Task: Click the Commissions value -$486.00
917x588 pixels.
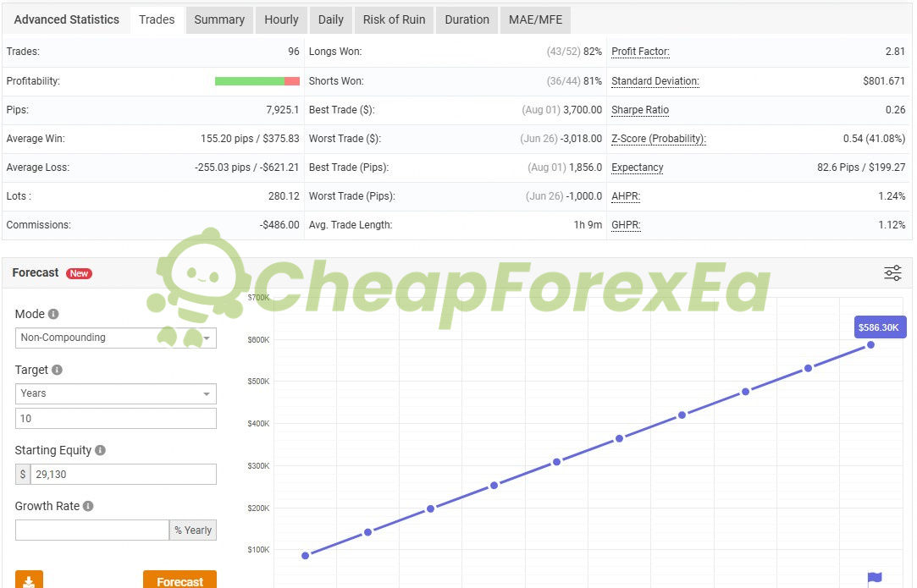Action: pos(279,225)
